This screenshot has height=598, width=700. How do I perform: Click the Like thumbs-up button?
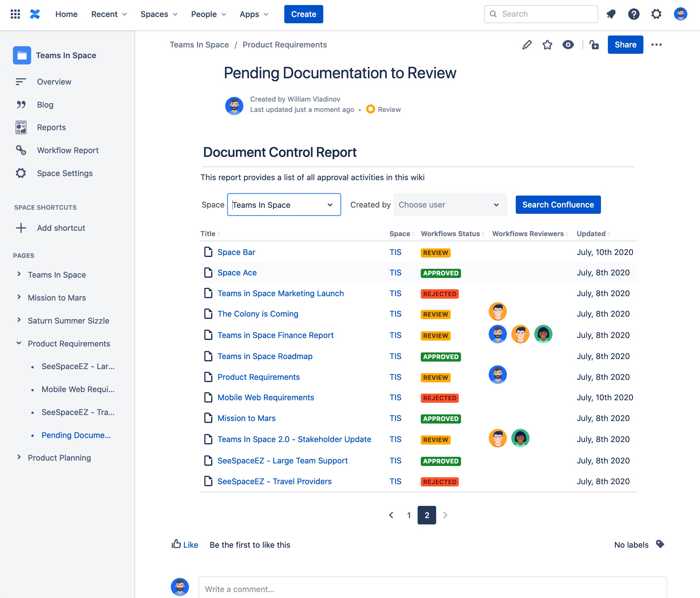click(185, 544)
